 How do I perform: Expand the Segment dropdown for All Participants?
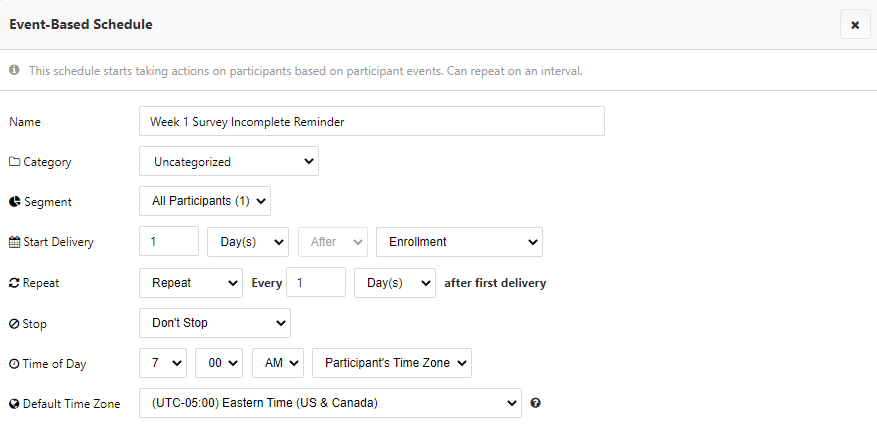pos(205,202)
